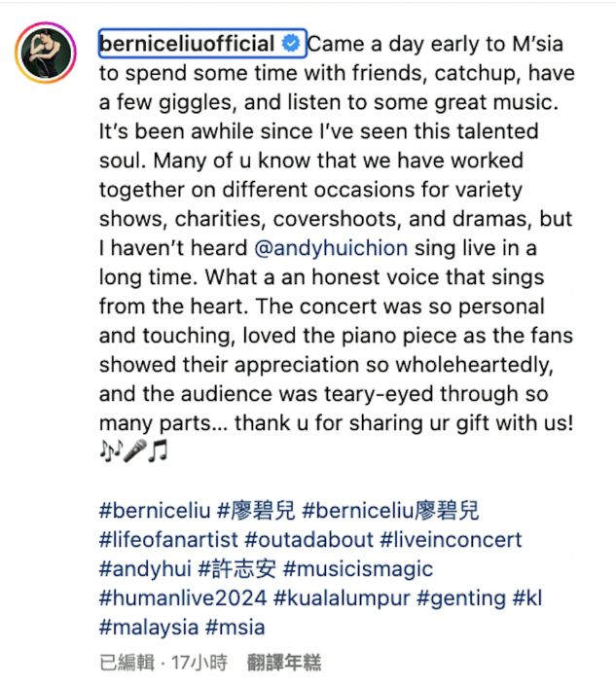Open the #lifeofanartist hashtag
The image size is (616, 685).
(x=168, y=539)
